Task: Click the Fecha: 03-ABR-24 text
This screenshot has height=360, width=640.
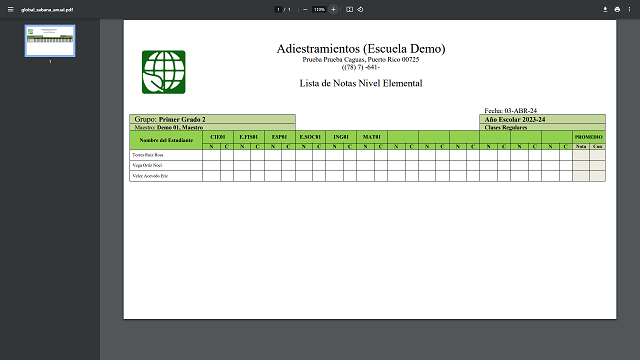Action: coord(511,111)
